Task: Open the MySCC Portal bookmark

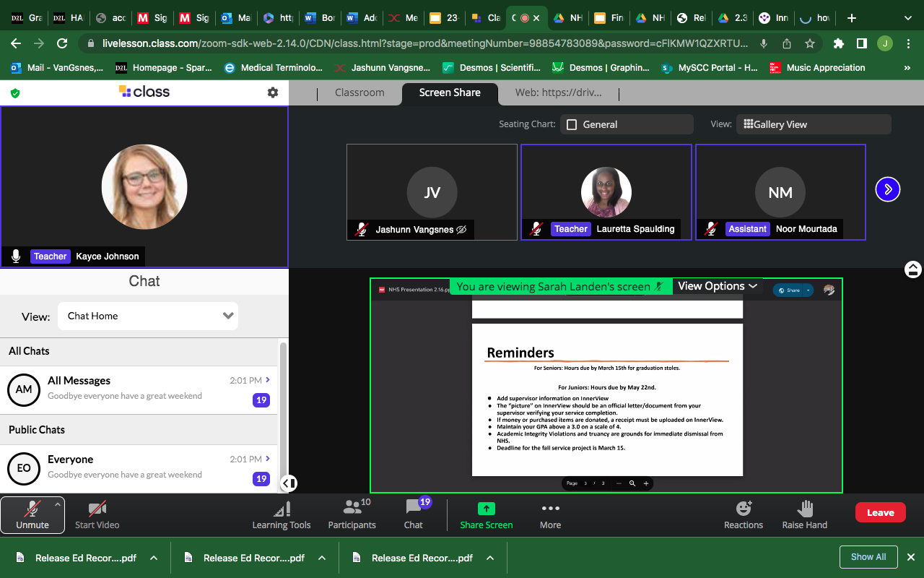Action: (710, 68)
